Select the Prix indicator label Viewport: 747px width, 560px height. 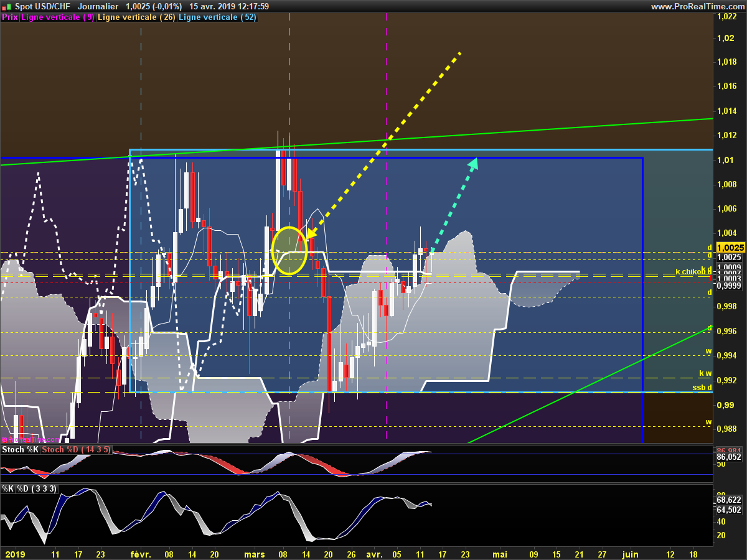point(9,17)
